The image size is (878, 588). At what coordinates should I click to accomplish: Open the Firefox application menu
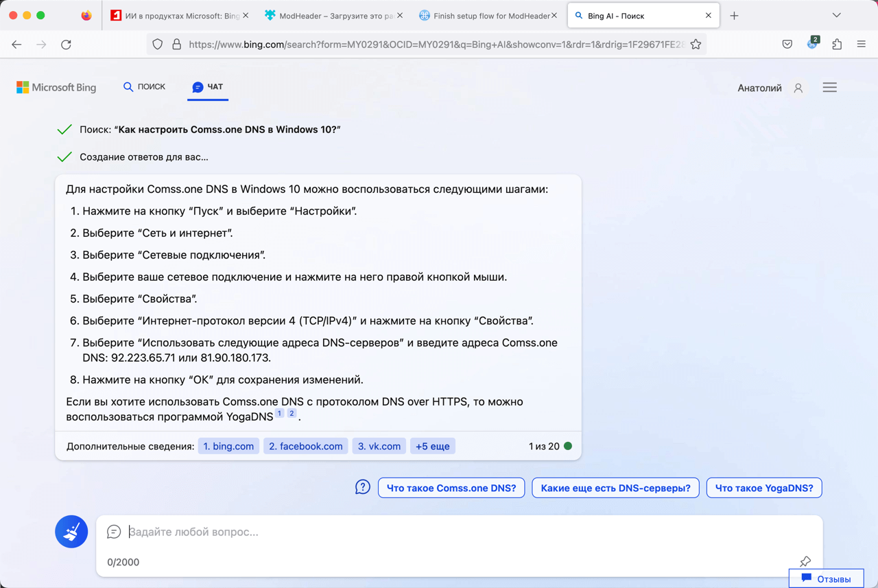[862, 45]
